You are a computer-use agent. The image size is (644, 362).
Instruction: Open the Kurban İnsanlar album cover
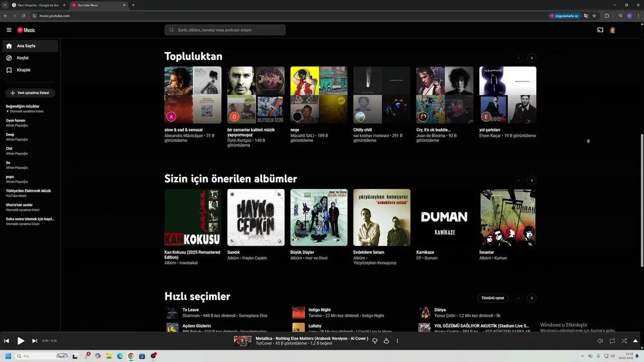pyautogui.click(x=508, y=217)
